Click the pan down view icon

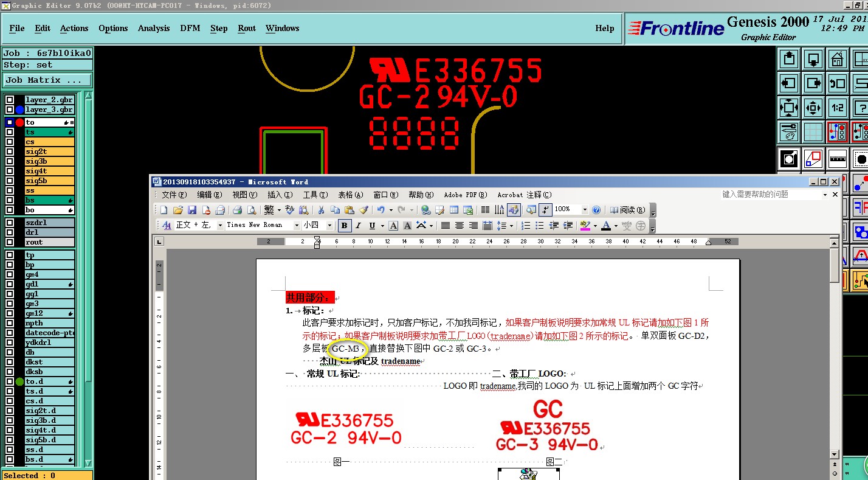[x=813, y=59]
